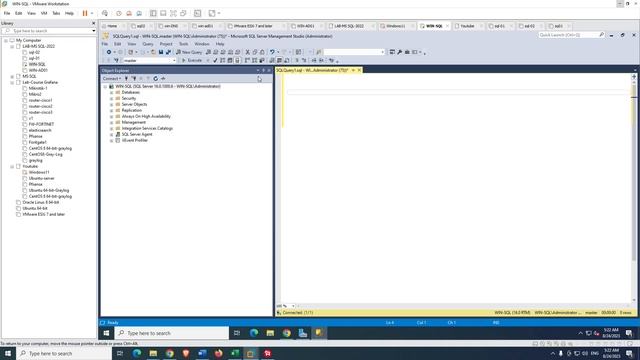The image size is (640, 360).
Task: Open Chrome in the VM taskbar
Action: 287,333
